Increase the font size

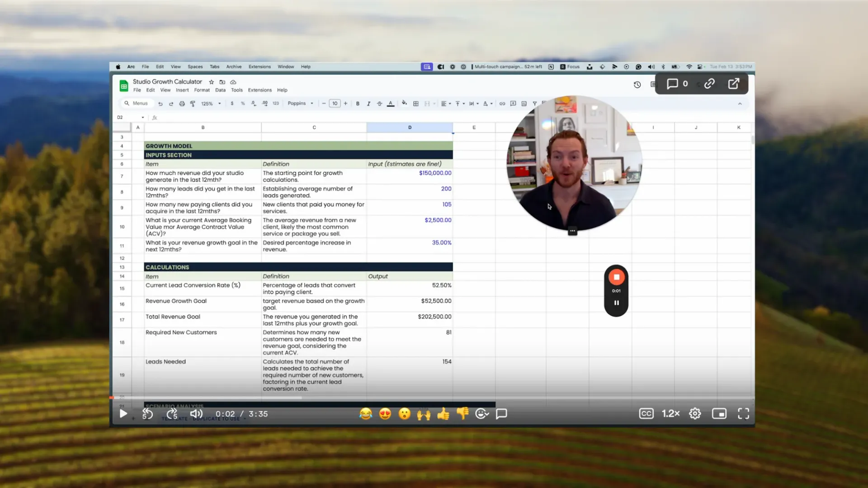[345, 103]
